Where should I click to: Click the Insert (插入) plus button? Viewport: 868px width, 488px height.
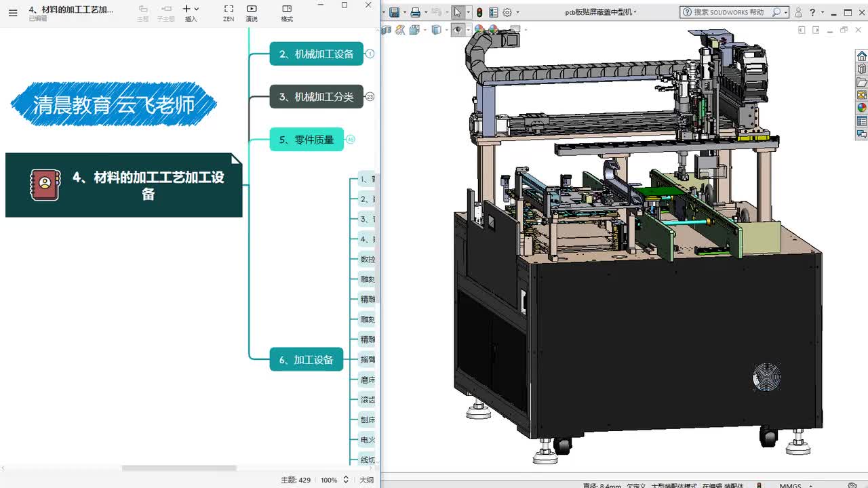pos(191,13)
